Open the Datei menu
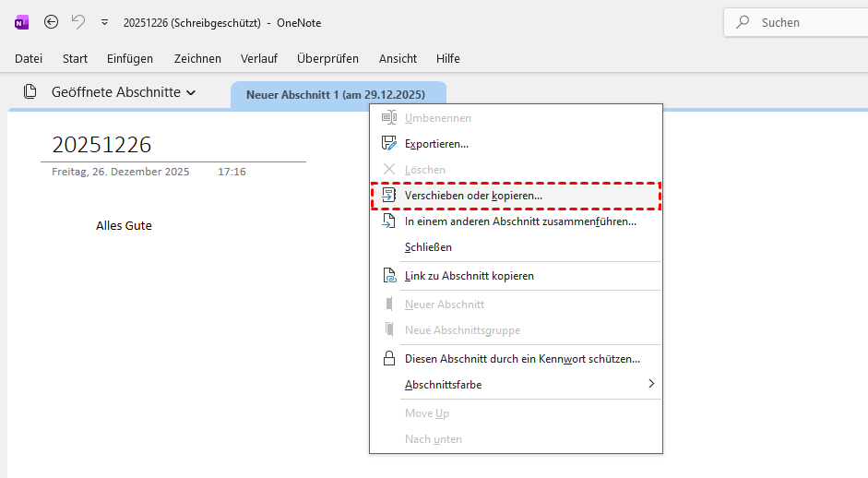This screenshot has width=868, height=478. [x=29, y=58]
